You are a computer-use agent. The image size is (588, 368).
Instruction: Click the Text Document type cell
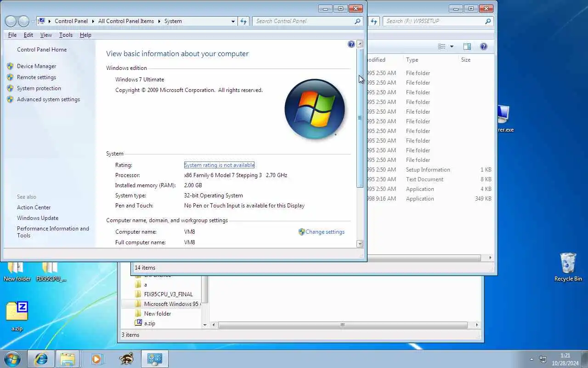tap(424, 179)
